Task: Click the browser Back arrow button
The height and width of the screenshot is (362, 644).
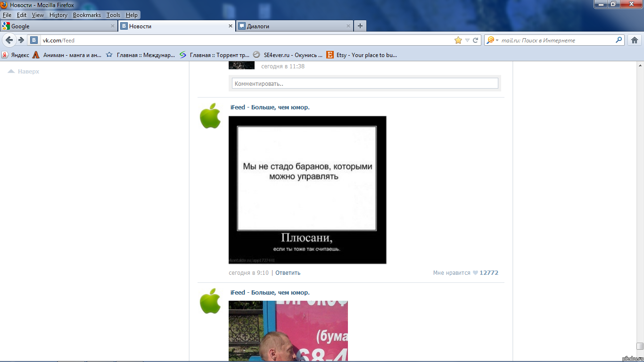Action: tap(9, 40)
